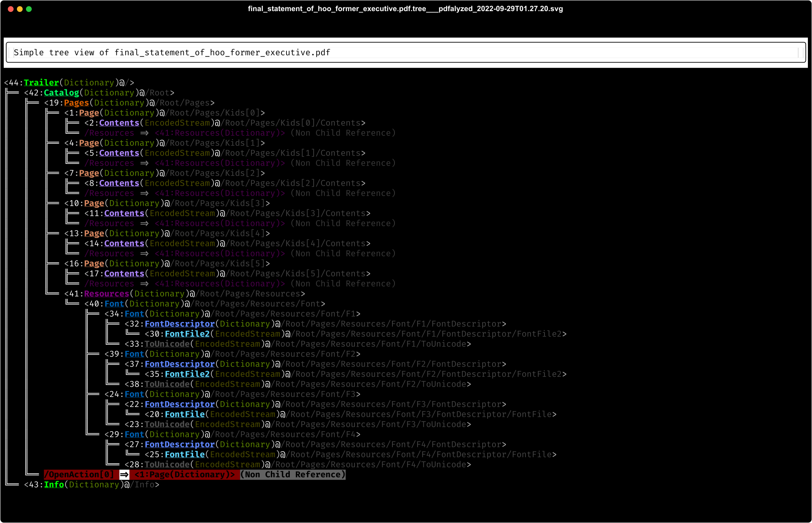This screenshot has height=523, width=812.
Task: Click the Pages link on row 19
Action: coord(77,103)
